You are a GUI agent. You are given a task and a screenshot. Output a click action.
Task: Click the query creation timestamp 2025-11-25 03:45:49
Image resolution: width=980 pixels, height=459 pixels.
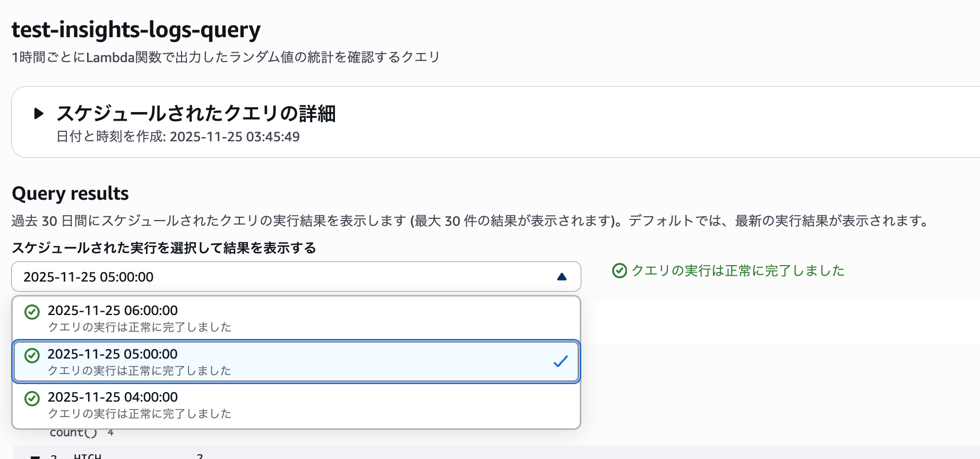click(x=235, y=137)
